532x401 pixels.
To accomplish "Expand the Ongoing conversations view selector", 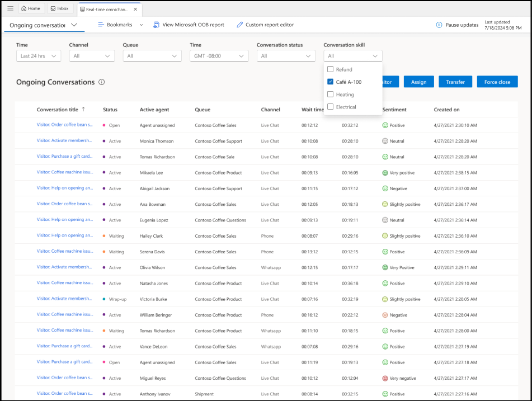I will click(74, 26).
